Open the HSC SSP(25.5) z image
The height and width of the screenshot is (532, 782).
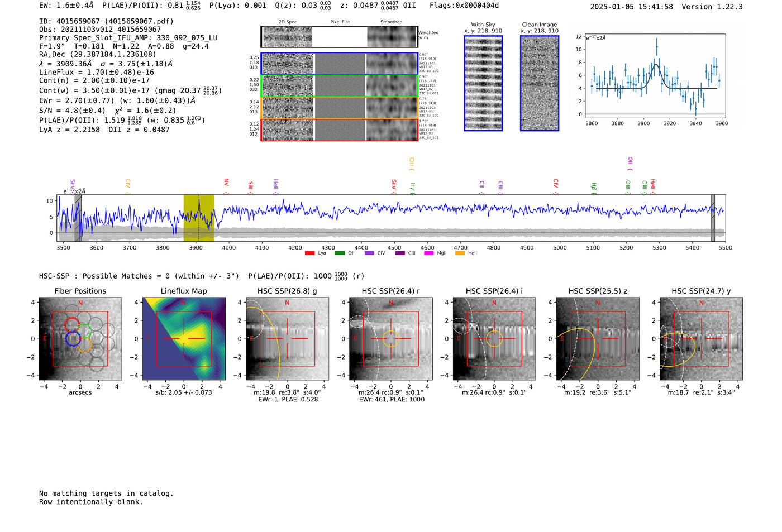tap(598, 339)
